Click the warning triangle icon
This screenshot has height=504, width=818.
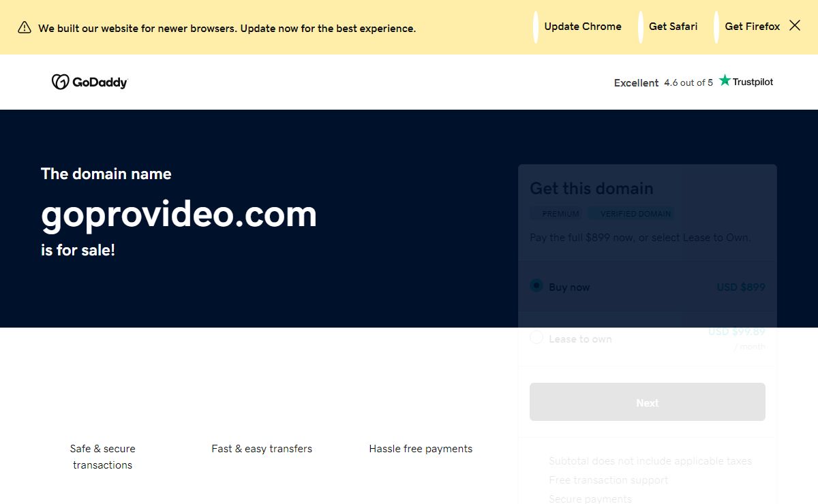coord(25,28)
